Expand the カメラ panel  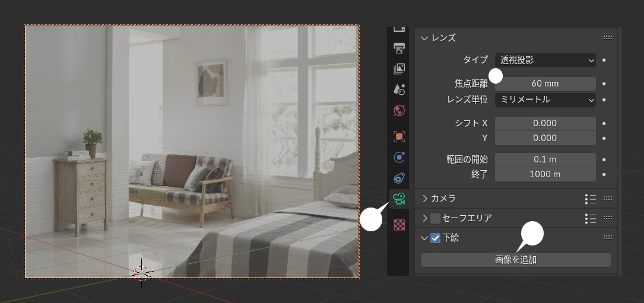tap(425, 199)
